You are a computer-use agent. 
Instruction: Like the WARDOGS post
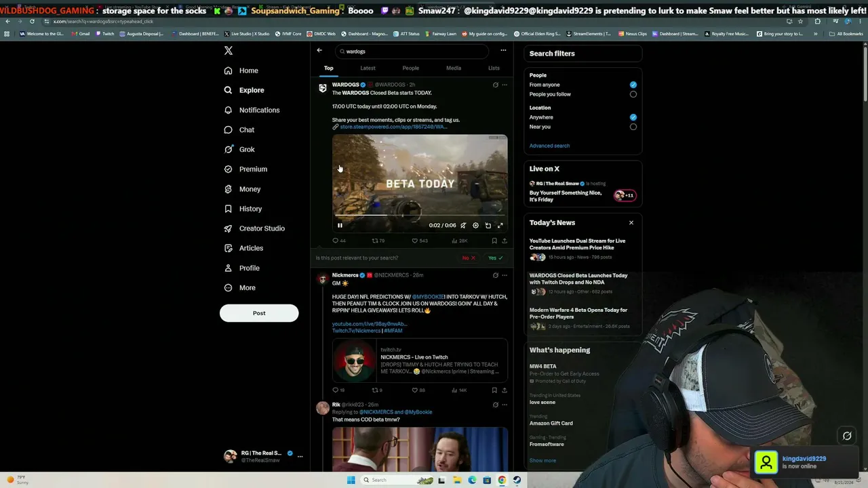tap(420, 241)
